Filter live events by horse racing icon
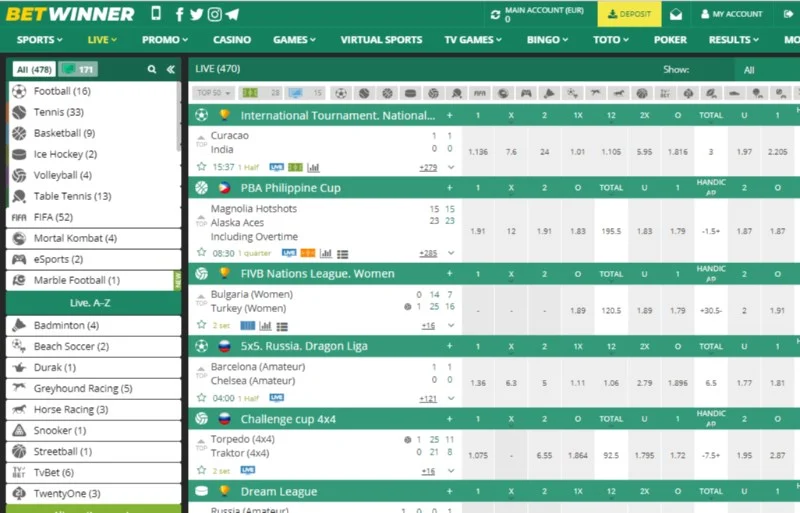800x513 pixels. pos(618,93)
